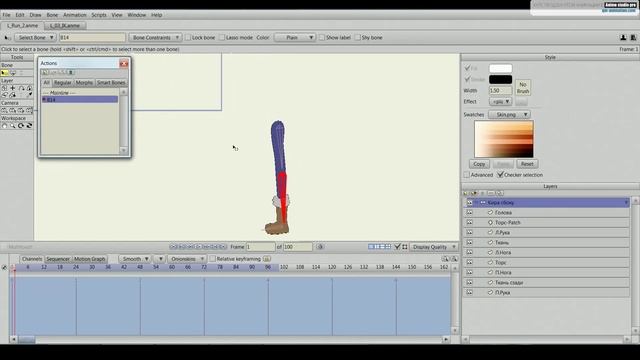
Task: Click the Reset button in Style panel
Action: coord(527,164)
